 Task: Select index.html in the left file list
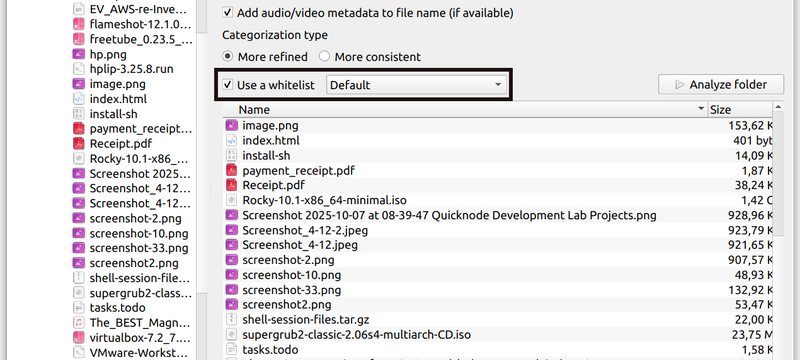pos(118,99)
